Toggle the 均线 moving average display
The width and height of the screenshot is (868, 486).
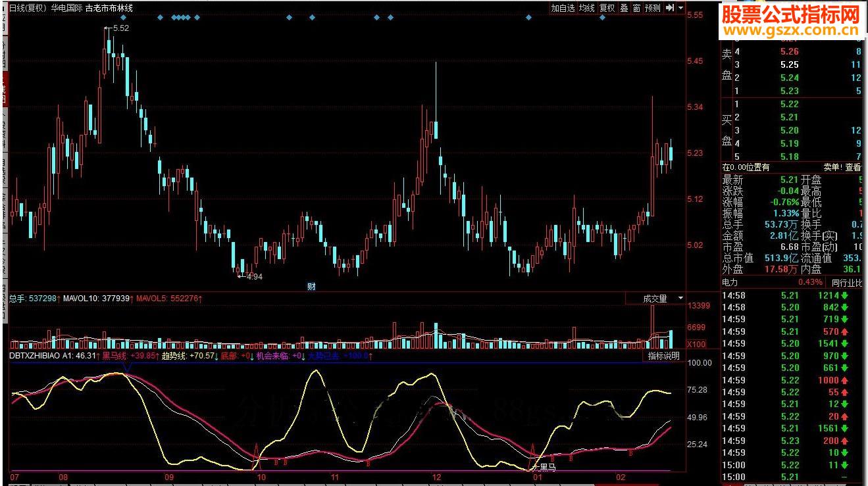tap(587, 8)
